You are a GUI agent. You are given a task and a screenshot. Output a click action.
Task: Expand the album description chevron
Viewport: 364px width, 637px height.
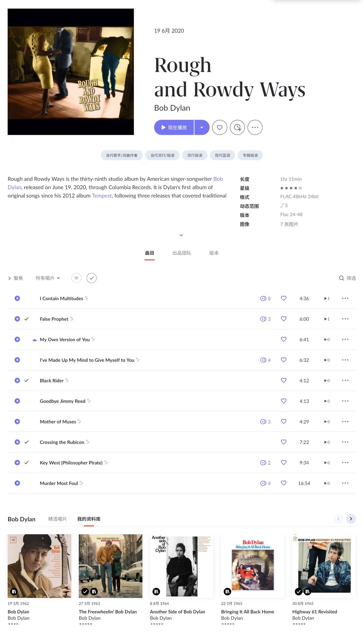tap(181, 235)
